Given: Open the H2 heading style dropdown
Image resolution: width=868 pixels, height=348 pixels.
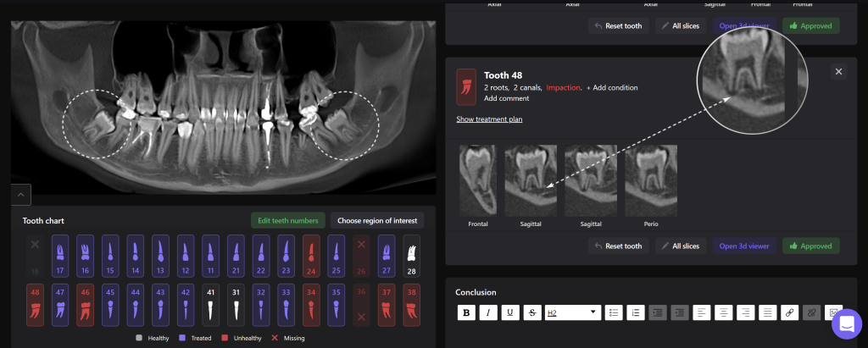Looking at the screenshot, I should [573, 312].
